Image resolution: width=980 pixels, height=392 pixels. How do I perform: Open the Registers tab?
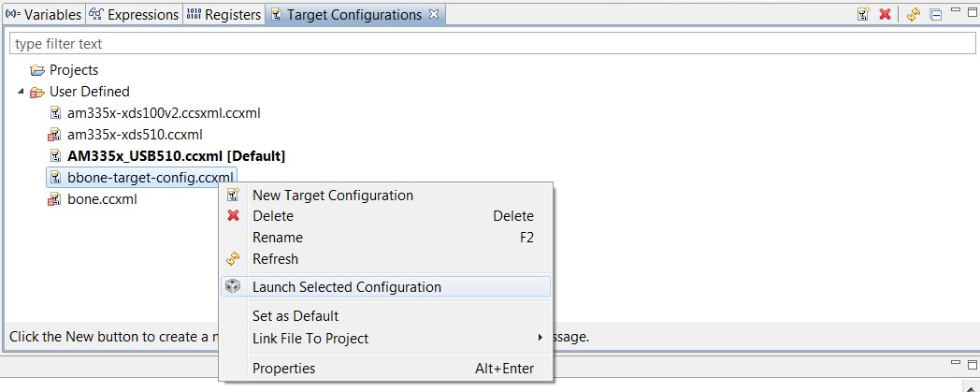[x=223, y=15]
